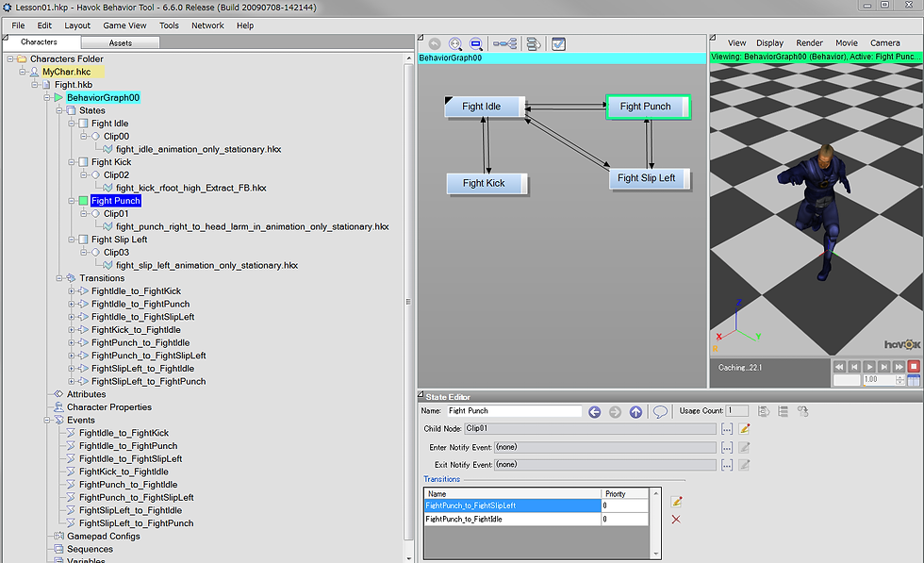The image size is (924, 563).
Task: Expand FightSlipLeft_to_FightPunch transition node
Action: (x=72, y=381)
